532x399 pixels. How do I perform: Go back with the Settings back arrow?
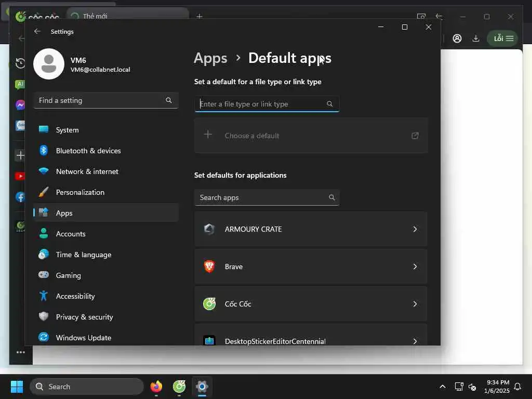click(x=37, y=31)
